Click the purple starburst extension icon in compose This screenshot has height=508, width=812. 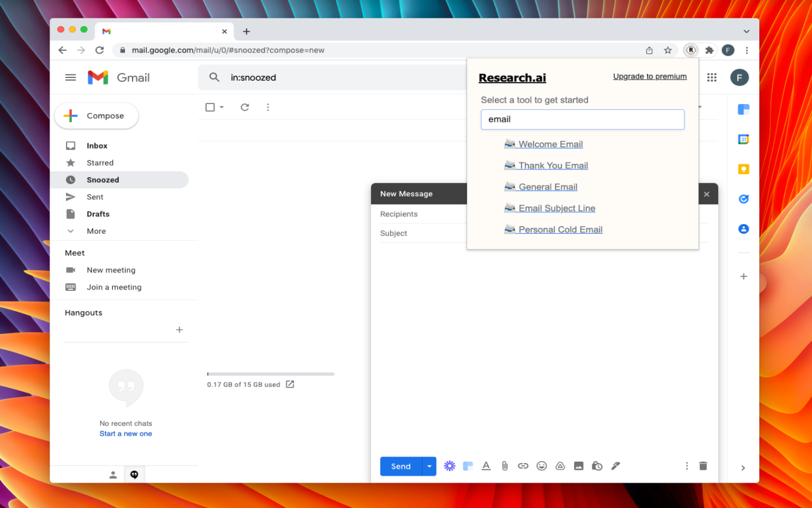coord(449,466)
